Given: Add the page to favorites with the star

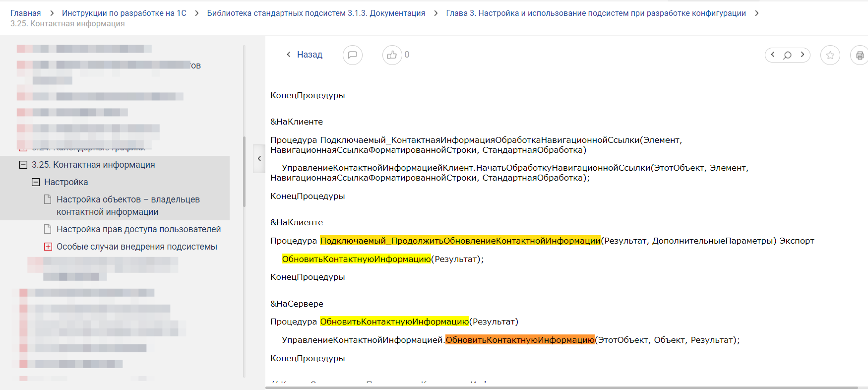Looking at the screenshot, I should click(x=830, y=55).
